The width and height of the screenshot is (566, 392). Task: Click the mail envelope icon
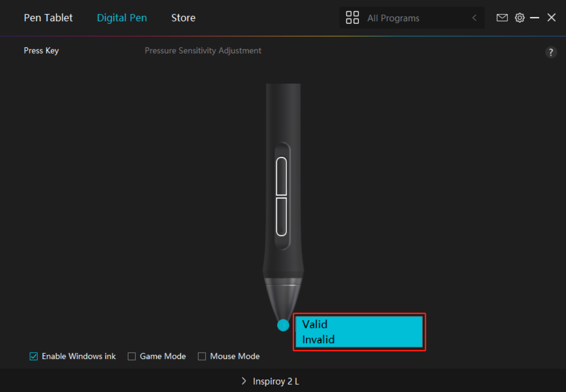pyautogui.click(x=502, y=18)
